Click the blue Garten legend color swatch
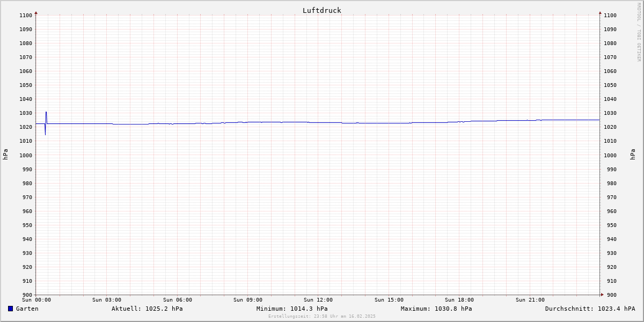This screenshot has width=644, height=322. click(10, 309)
